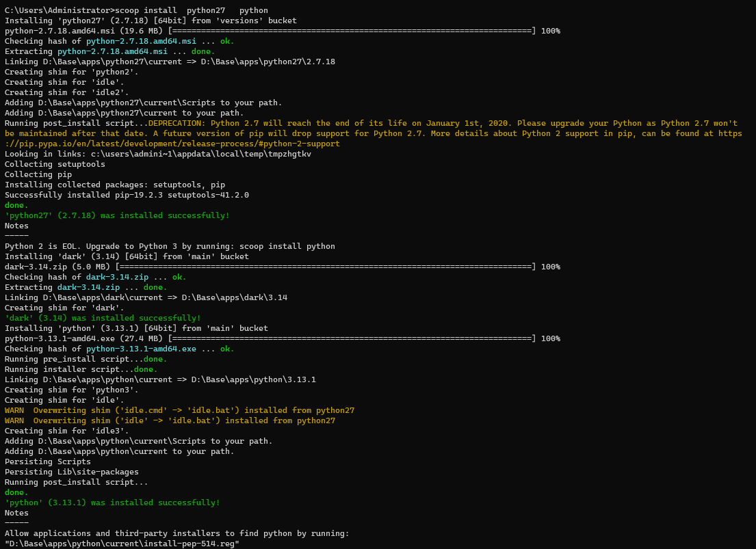The image size is (756, 549).
Task: Click 'Installing collected packages: setuptools, pip'
Action: pyautogui.click(x=115, y=185)
